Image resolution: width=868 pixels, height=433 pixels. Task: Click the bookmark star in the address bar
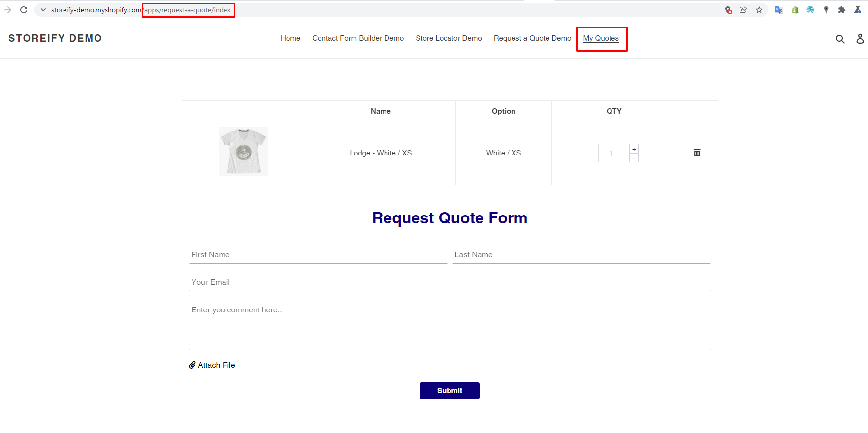point(759,10)
